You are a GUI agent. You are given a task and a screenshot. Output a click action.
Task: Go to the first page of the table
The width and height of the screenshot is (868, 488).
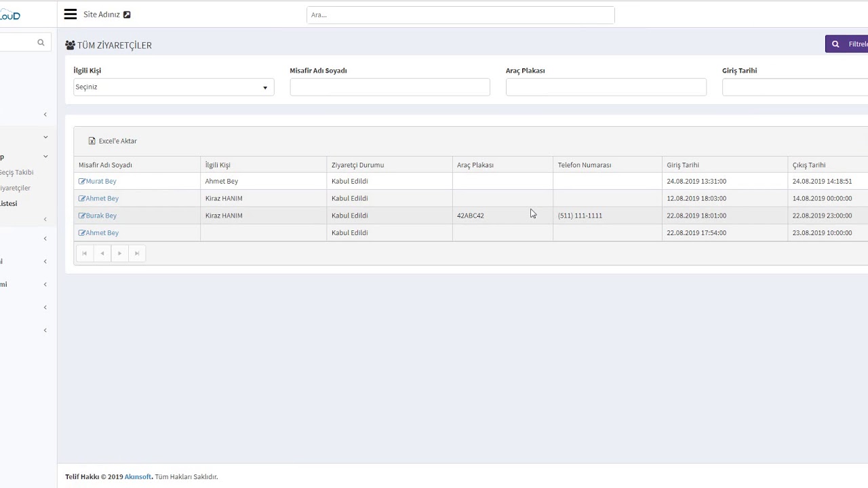[x=85, y=253]
